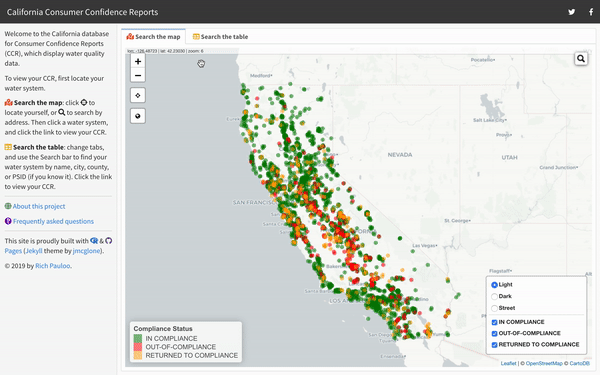Open the About this project link
Screen dimensions: 600x375
[x=39, y=206]
